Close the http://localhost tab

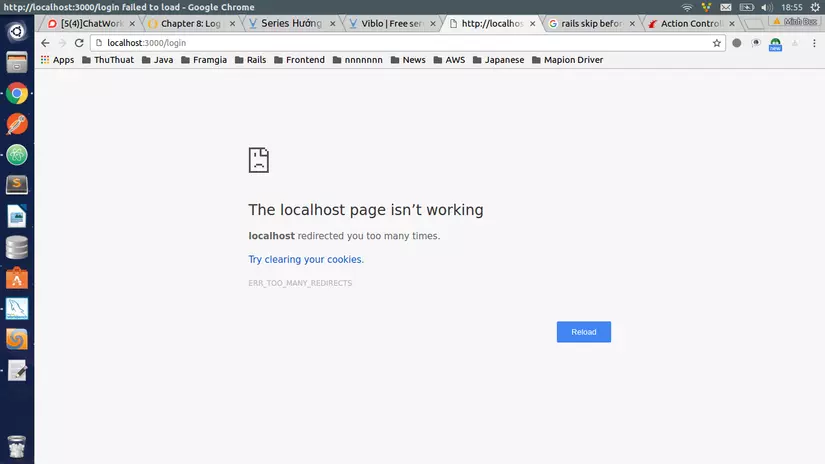tap(532, 24)
